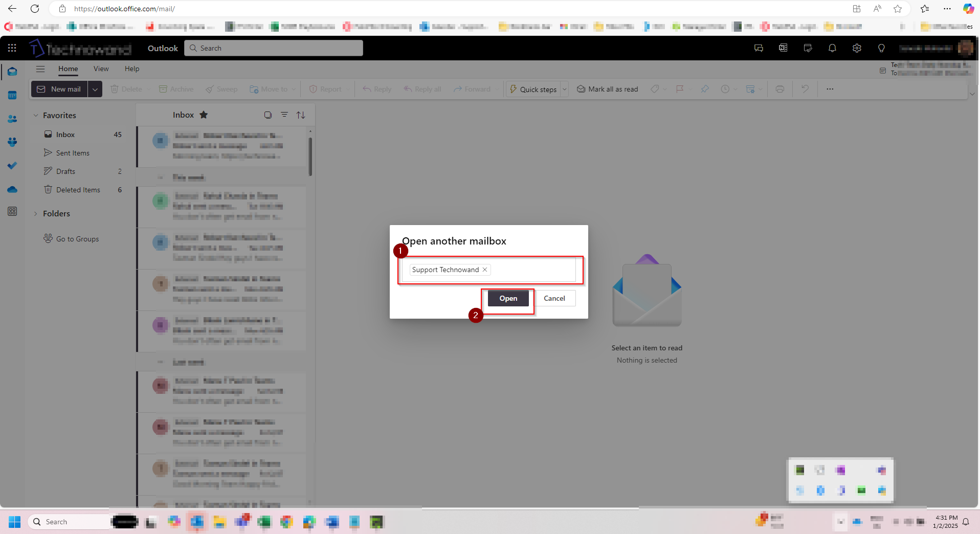
Task: Open the More apps icon in left rail
Action: pos(12,211)
